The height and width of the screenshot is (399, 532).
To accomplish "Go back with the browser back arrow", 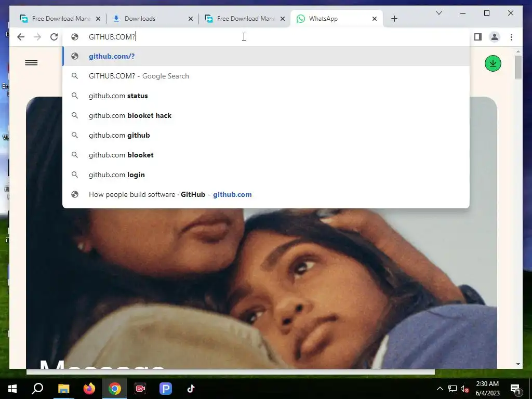I will click(21, 37).
